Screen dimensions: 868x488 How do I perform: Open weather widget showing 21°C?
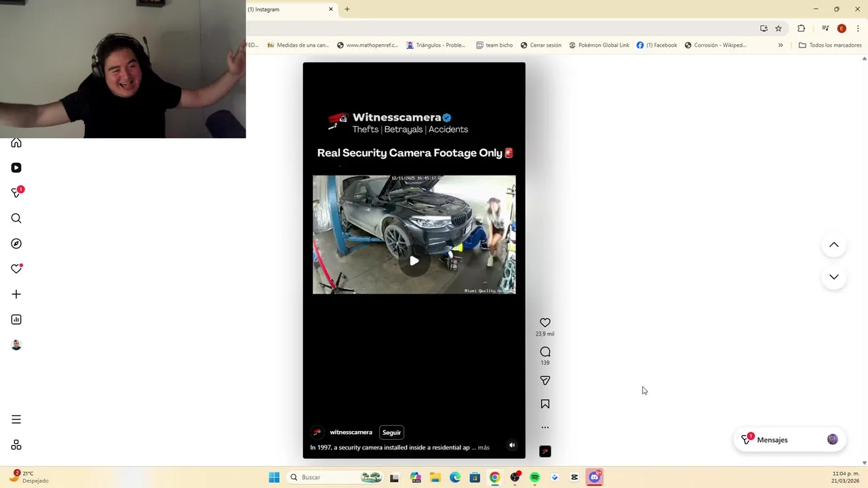(28, 477)
